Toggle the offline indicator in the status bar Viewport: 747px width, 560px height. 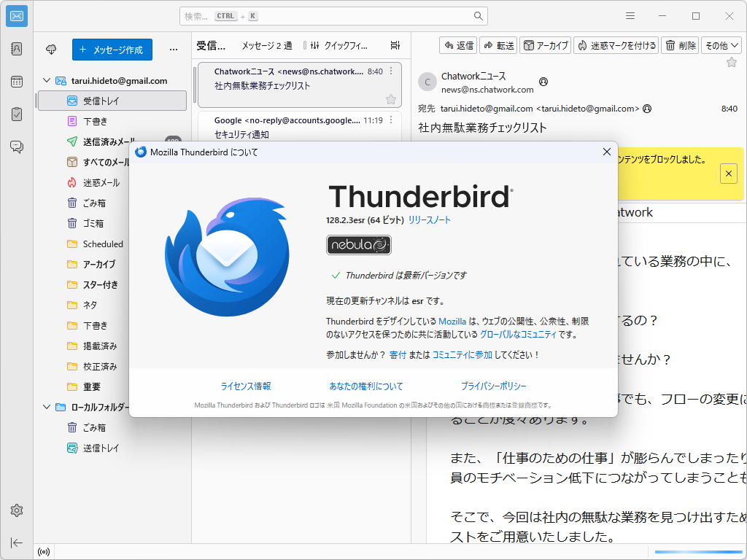click(43, 552)
